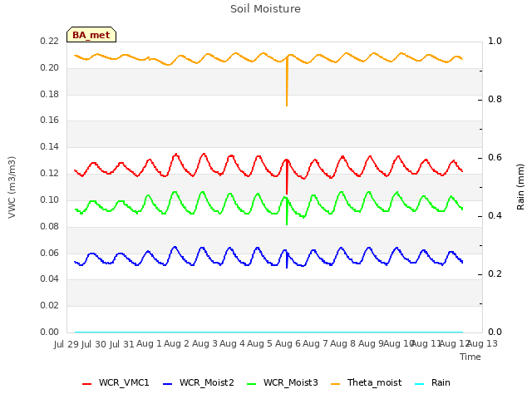Image resolution: width=532 pixels, height=399 pixels.
Task: Click the Theta_moist legend label
Action: 374,382
